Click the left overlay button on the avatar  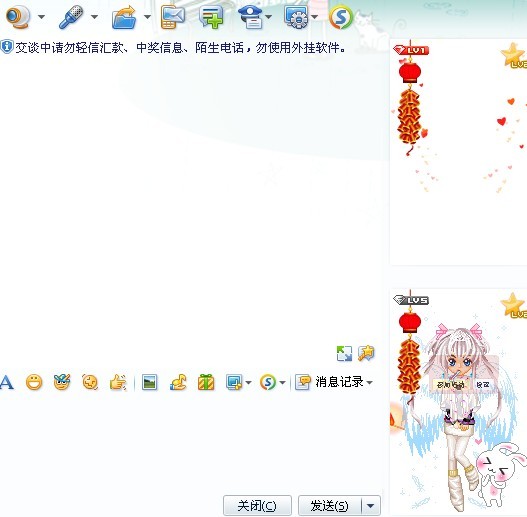(451, 384)
